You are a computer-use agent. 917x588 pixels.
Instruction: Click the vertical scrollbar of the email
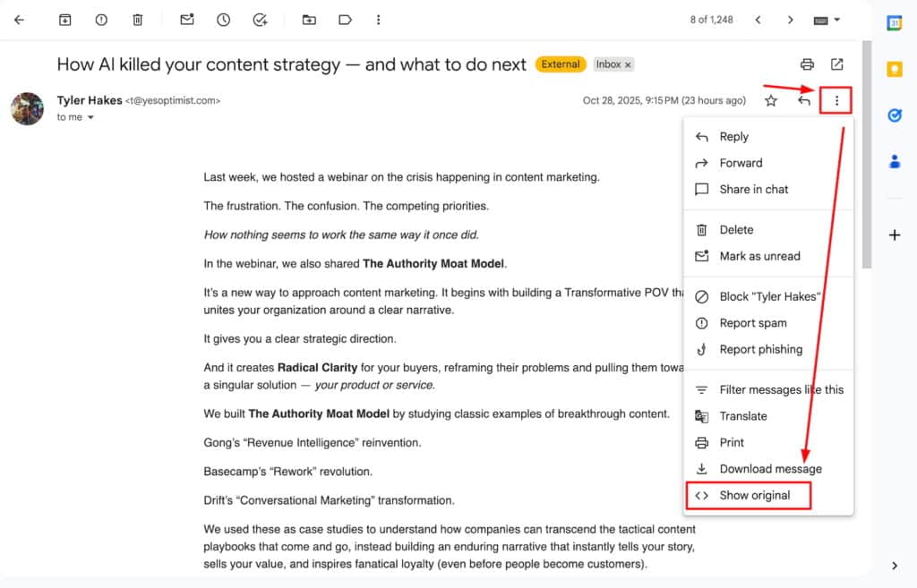pos(867,155)
